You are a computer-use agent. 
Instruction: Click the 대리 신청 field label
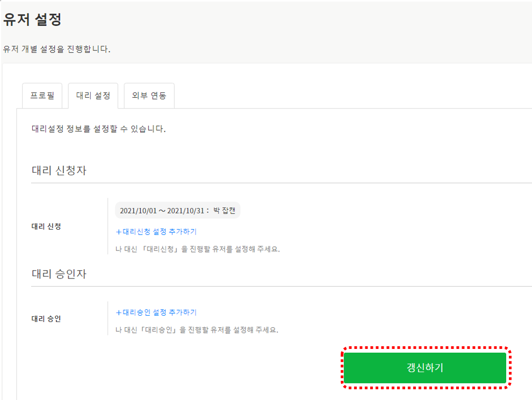pos(46,226)
